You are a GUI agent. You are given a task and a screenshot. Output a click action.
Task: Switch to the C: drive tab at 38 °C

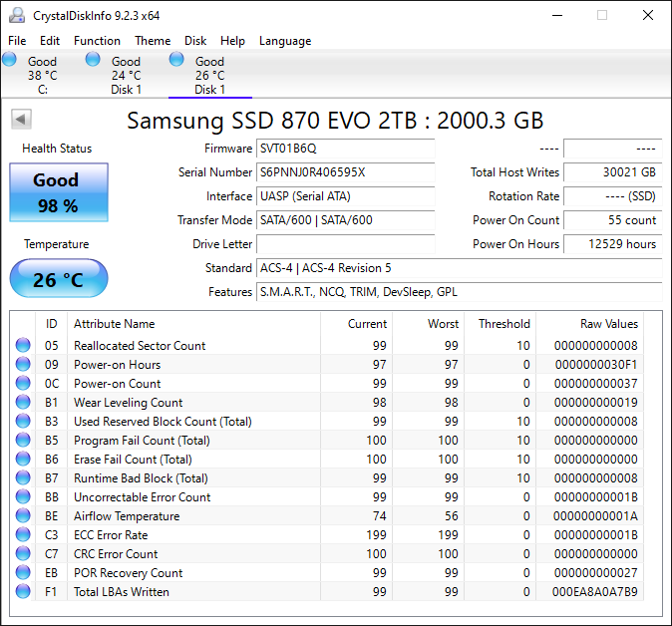click(43, 75)
